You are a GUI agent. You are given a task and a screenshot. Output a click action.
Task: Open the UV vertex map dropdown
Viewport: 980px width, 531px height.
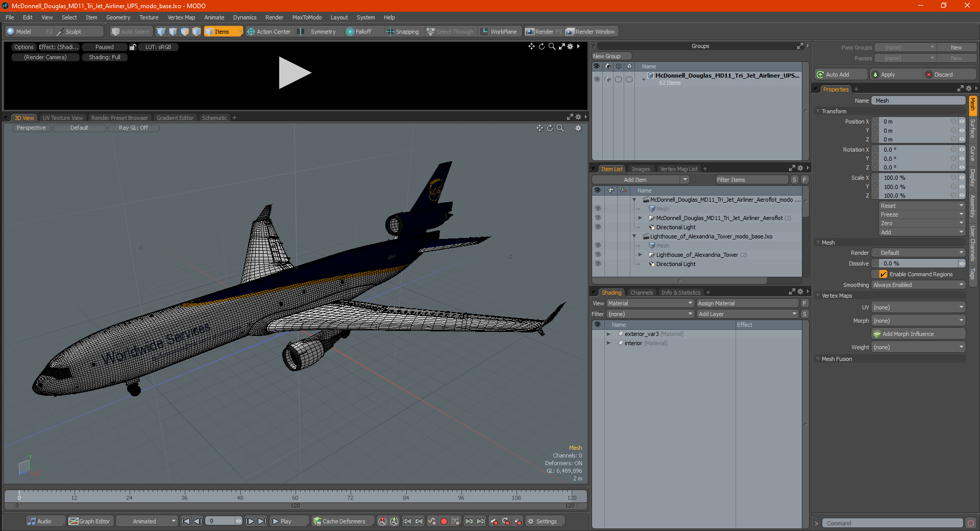(x=919, y=307)
